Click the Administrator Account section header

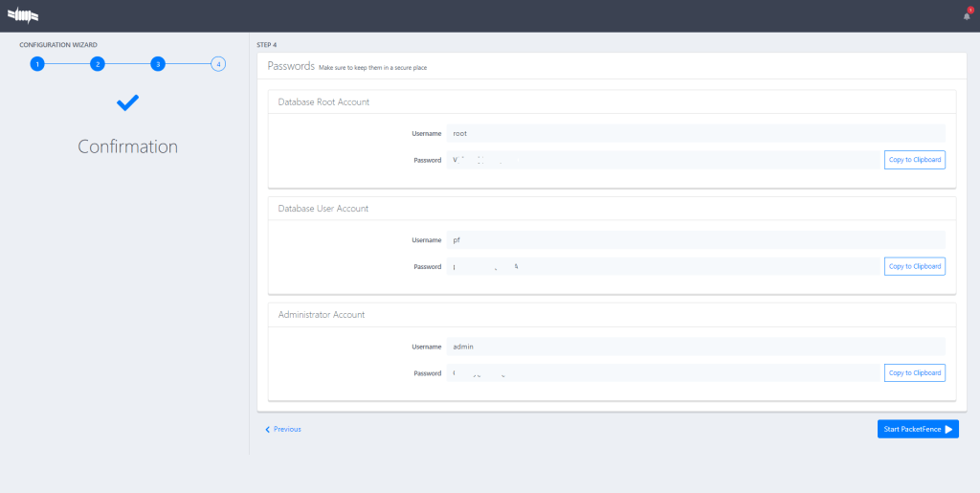click(321, 314)
